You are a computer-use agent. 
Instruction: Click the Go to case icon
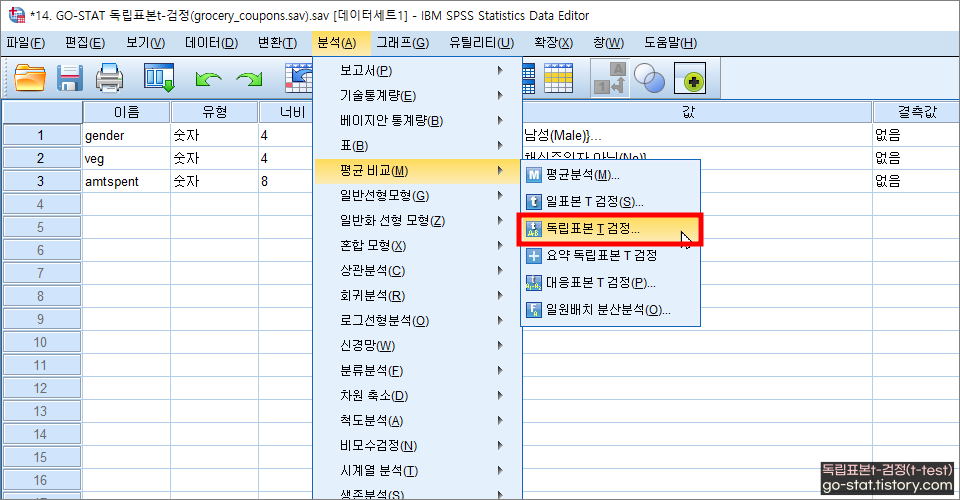(x=299, y=78)
